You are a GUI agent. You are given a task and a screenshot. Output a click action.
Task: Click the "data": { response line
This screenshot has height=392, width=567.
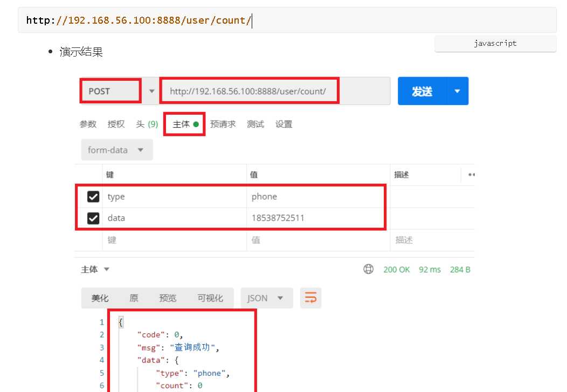(x=158, y=360)
